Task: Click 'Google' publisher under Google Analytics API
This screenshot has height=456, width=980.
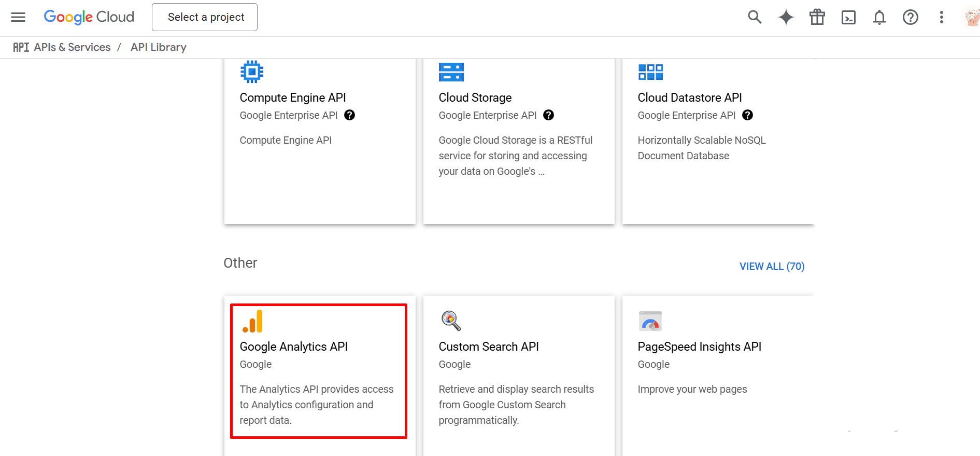Action: click(x=256, y=364)
